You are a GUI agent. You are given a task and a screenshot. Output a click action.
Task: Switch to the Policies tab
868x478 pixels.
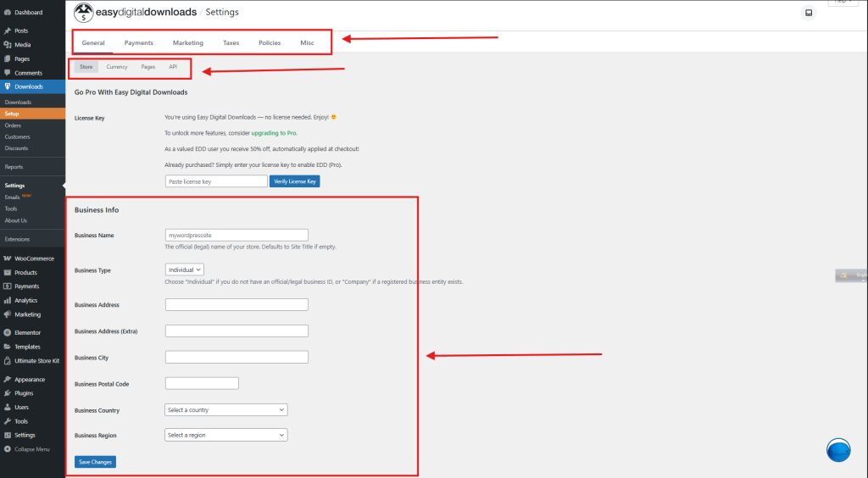pos(270,42)
